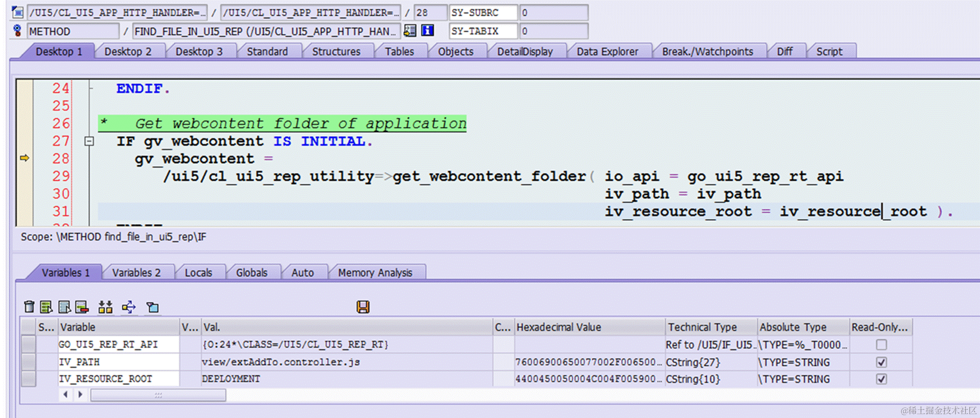Click the table scroll-right arrow
The image size is (980, 418).
tap(80, 394)
